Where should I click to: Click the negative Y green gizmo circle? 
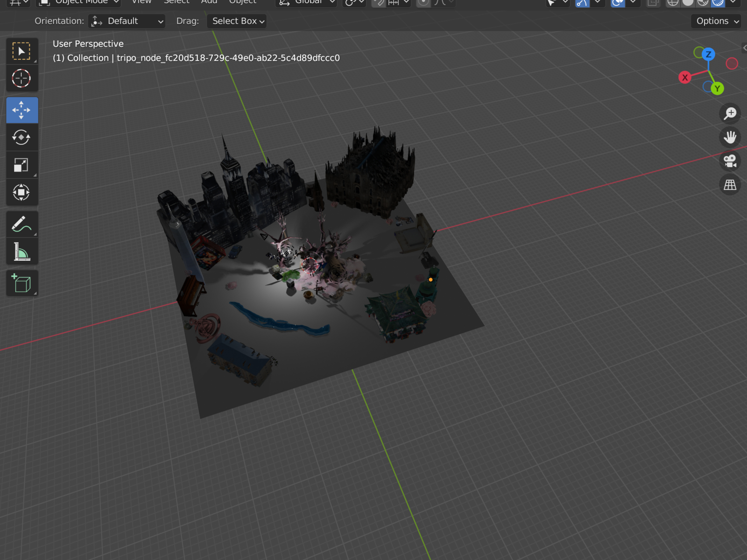[698, 52]
